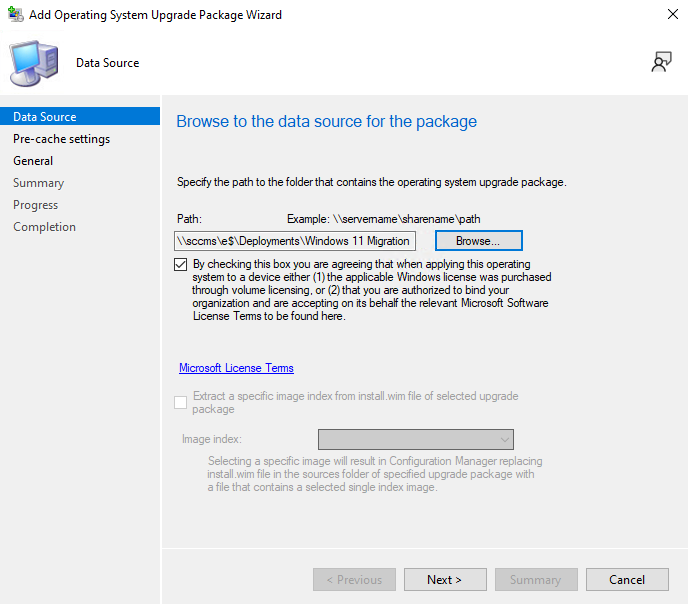Uncheck the license agreement checkbox
Image resolution: width=688 pixels, height=604 pixels.
pos(180,265)
